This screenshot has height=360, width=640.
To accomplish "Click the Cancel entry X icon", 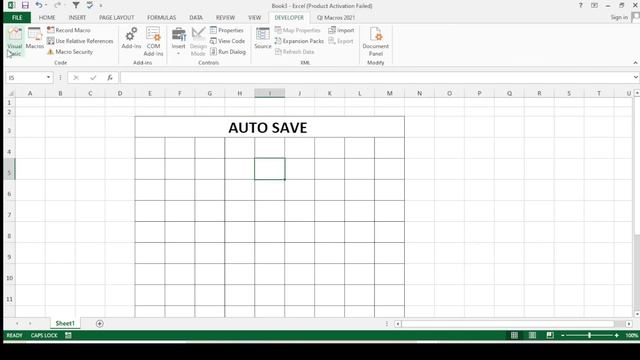I will [76, 78].
